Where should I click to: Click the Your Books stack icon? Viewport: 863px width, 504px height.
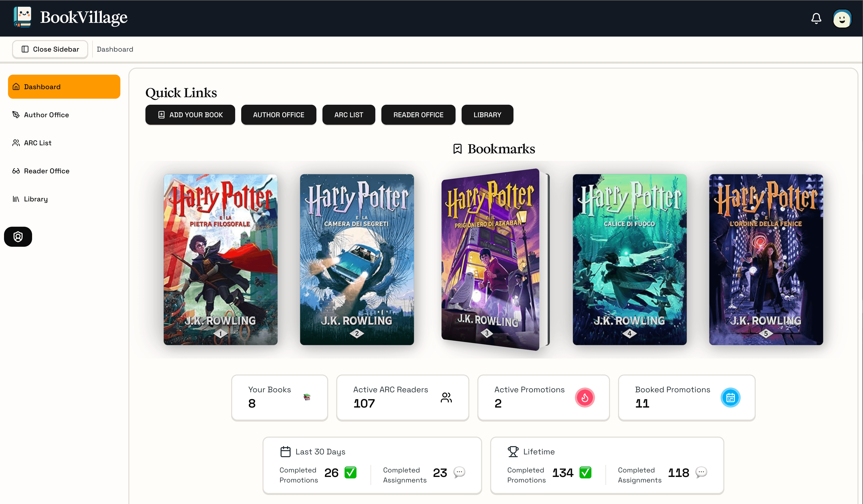(x=307, y=397)
